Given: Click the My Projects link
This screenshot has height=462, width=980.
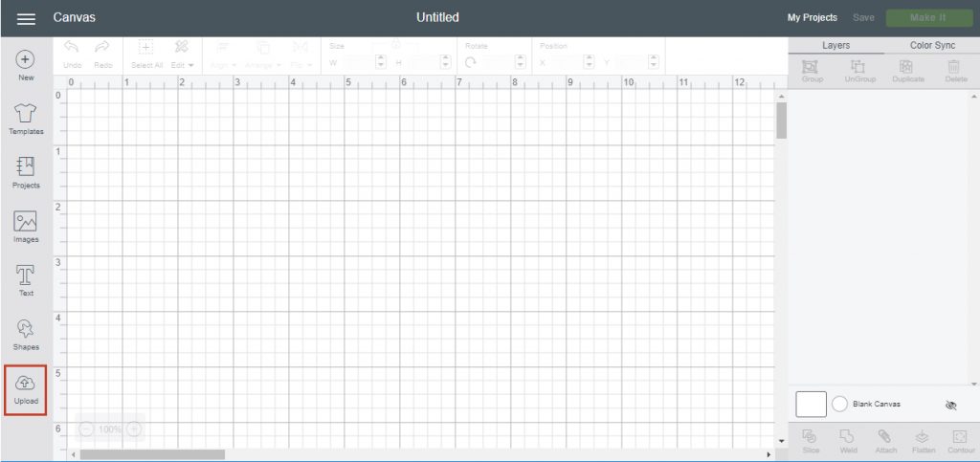Looking at the screenshot, I should click(x=812, y=18).
